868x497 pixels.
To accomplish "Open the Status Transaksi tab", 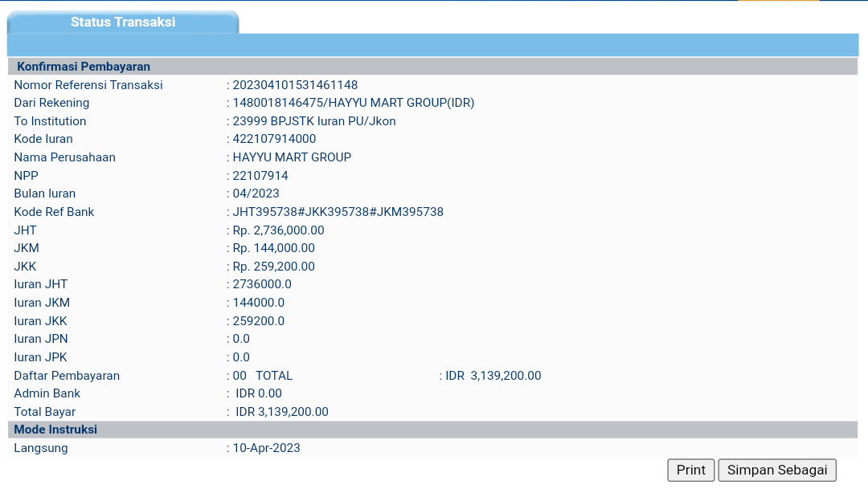I will click(122, 22).
